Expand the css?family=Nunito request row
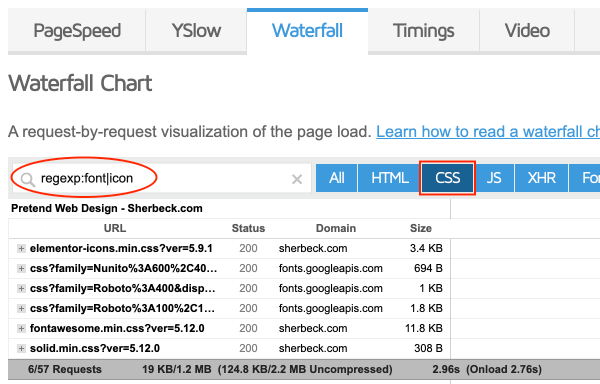This screenshot has height=384, width=600. (21, 268)
